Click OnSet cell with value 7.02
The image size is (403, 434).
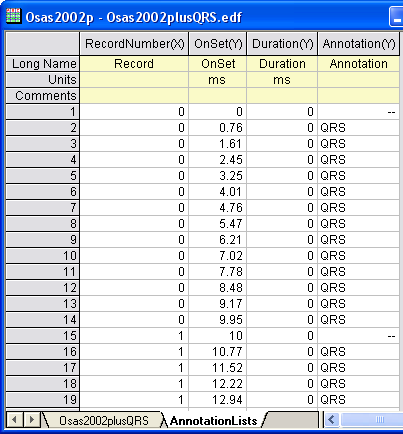(218, 256)
